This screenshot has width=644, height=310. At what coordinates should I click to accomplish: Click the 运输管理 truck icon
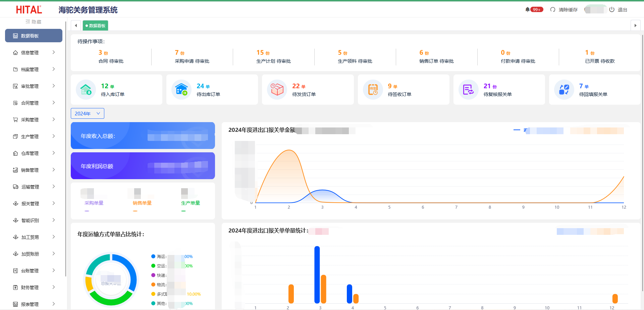pyautogui.click(x=15, y=187)
